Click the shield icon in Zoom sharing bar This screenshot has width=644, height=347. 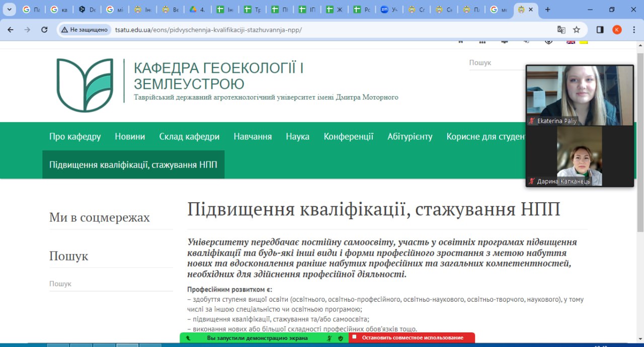(341, 338)
